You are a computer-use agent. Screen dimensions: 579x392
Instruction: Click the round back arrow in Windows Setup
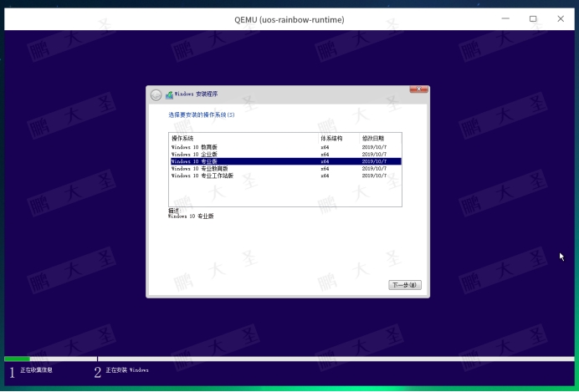coord(156,95)
